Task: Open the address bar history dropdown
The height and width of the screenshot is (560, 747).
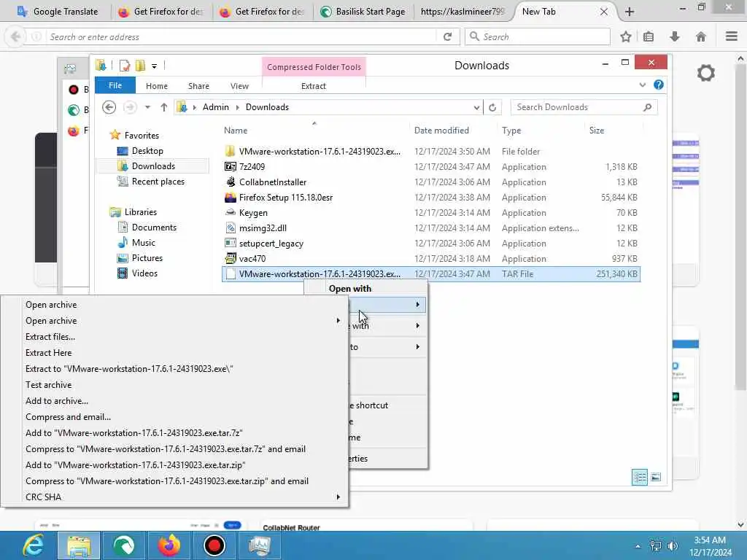Action: [476, 108]
